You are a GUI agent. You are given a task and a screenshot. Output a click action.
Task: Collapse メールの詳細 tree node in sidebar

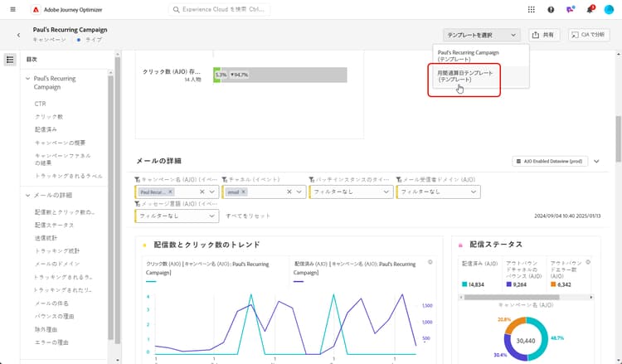click(x=27, y=196)
